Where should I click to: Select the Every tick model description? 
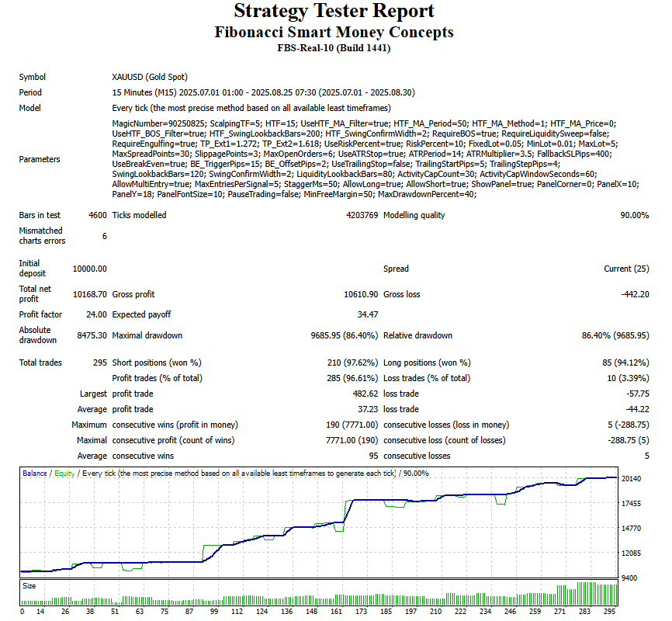(x=251, y=108)
